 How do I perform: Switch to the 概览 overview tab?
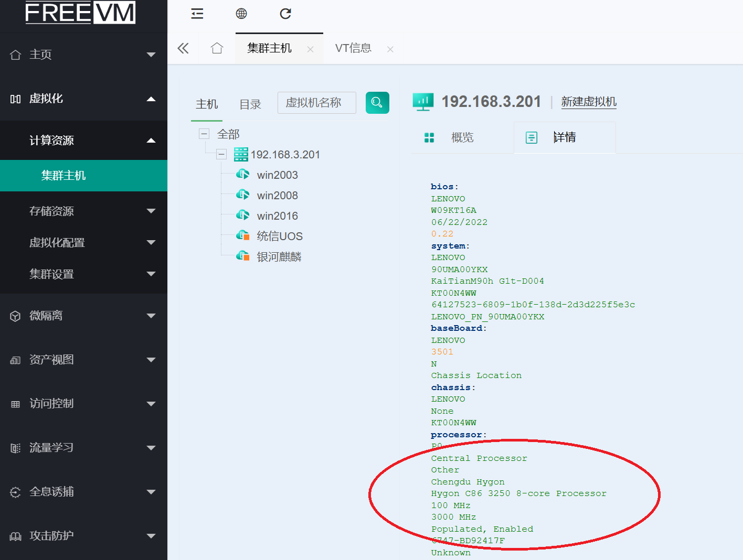pos(462,137)
